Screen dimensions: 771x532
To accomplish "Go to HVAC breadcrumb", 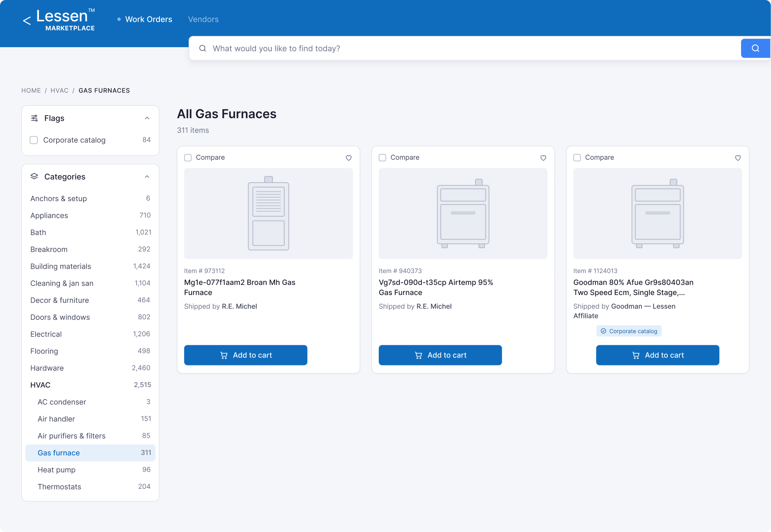I will coord(60,91).
